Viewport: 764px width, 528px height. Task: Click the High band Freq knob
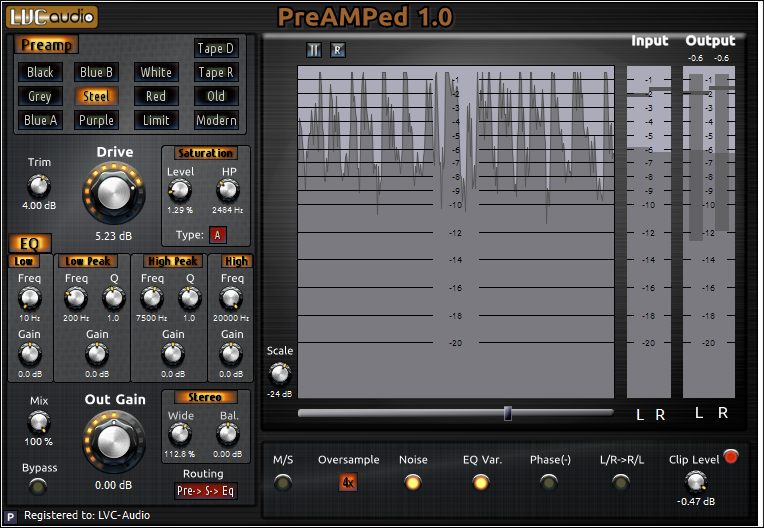tap(231, 298)
